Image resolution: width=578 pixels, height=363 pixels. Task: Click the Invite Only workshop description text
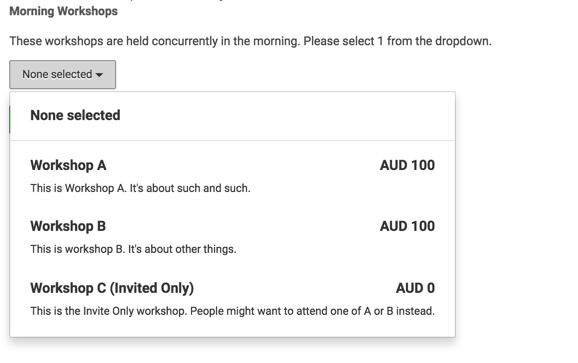pos(233,311)
